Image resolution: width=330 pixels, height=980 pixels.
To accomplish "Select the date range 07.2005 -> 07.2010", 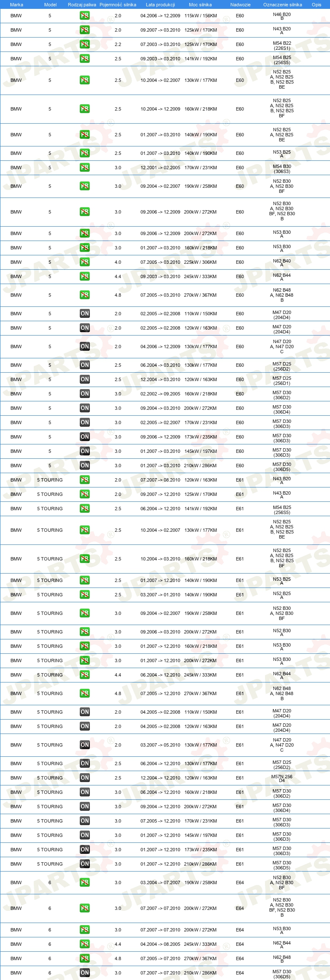I will point(160,958).
